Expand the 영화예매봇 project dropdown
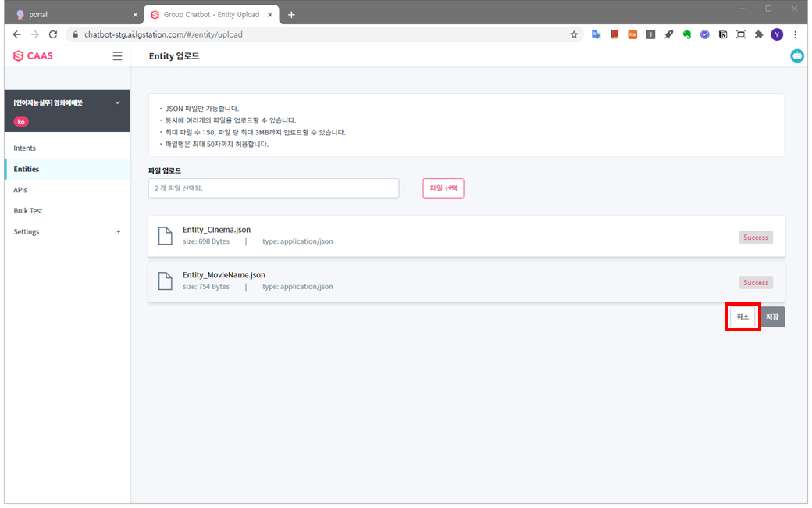Viewport: 812px width, 508px height. pyautogui.click(x=118, y=102)
